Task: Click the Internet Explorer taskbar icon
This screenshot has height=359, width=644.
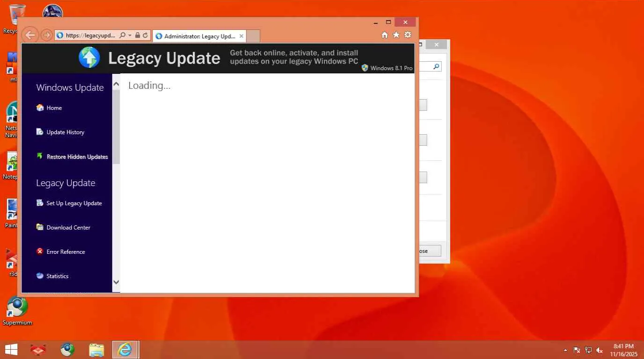Action: [x=124, y=350]
